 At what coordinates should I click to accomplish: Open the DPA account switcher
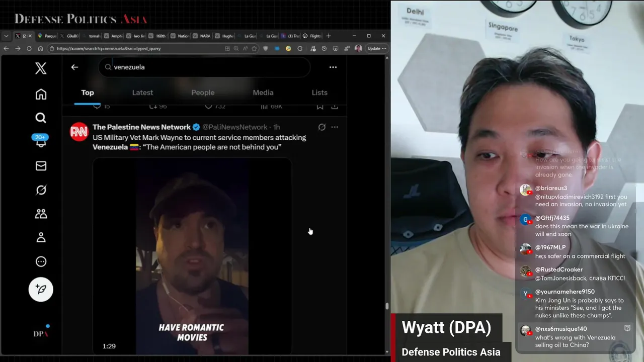click(41, 333)
